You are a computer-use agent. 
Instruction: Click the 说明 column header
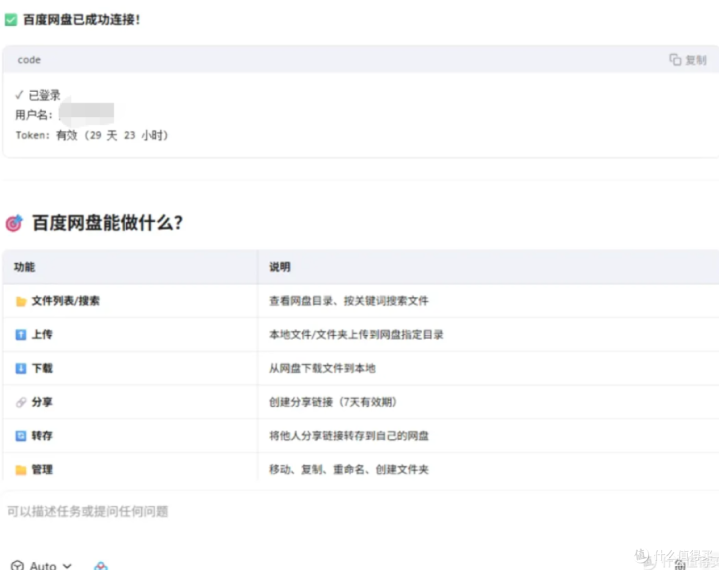(x=280, y=267)
